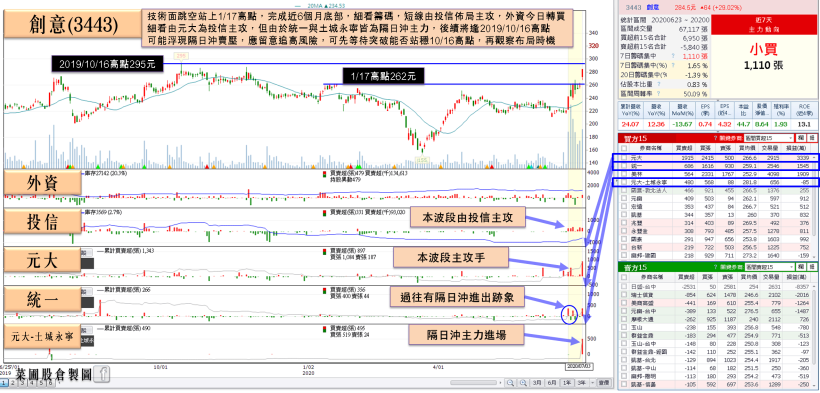Switch to chart page tab 1
The width and height of the screenshot is (820, 393).
tap(4, 383)
